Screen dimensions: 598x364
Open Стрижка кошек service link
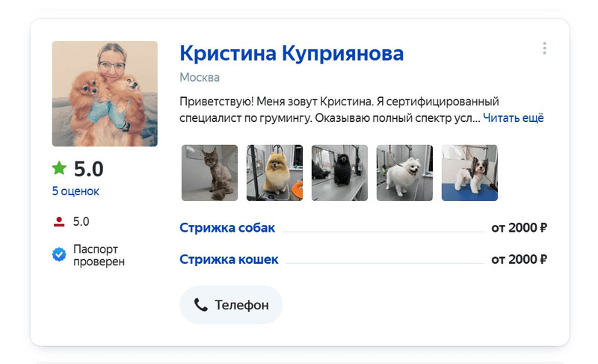coord(229,259)
